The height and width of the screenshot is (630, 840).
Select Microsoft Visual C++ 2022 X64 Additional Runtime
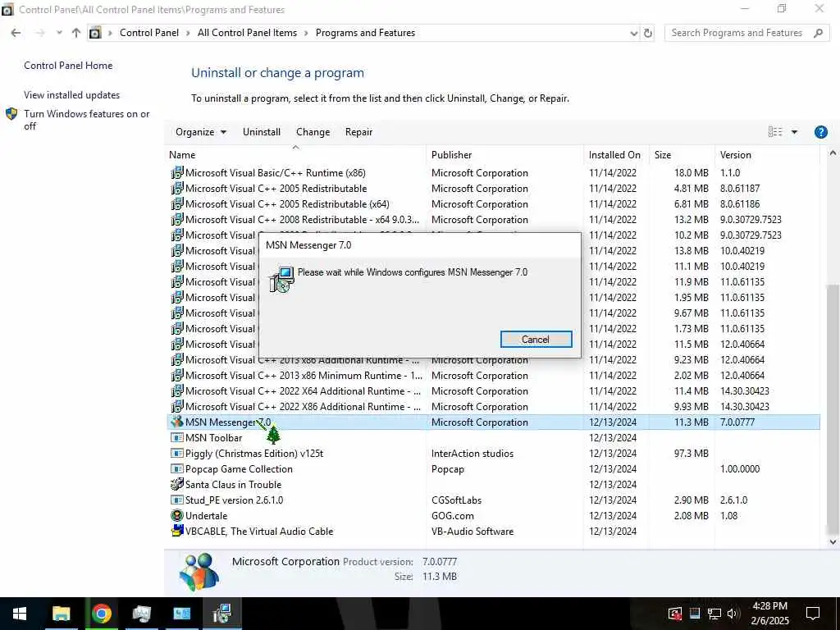point(493,391)
